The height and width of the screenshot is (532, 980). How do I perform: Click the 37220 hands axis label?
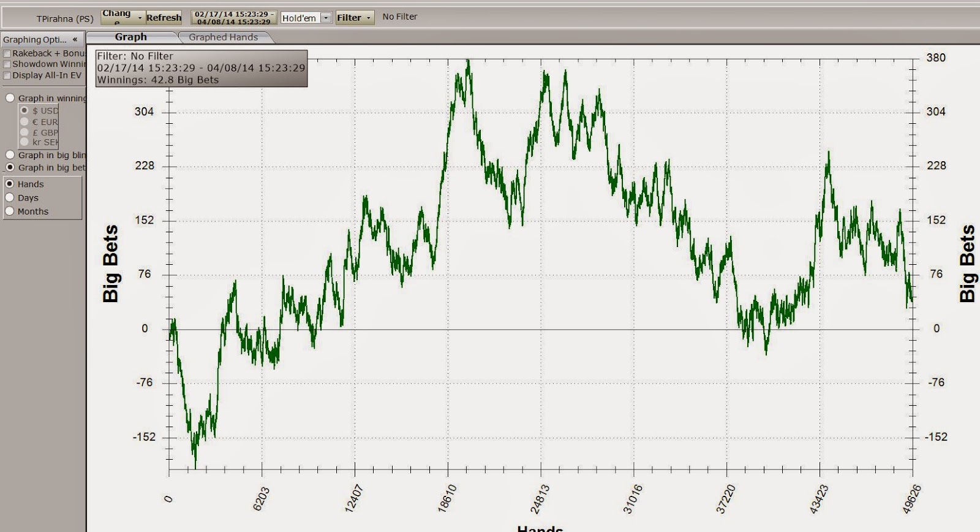coord(726,499)
